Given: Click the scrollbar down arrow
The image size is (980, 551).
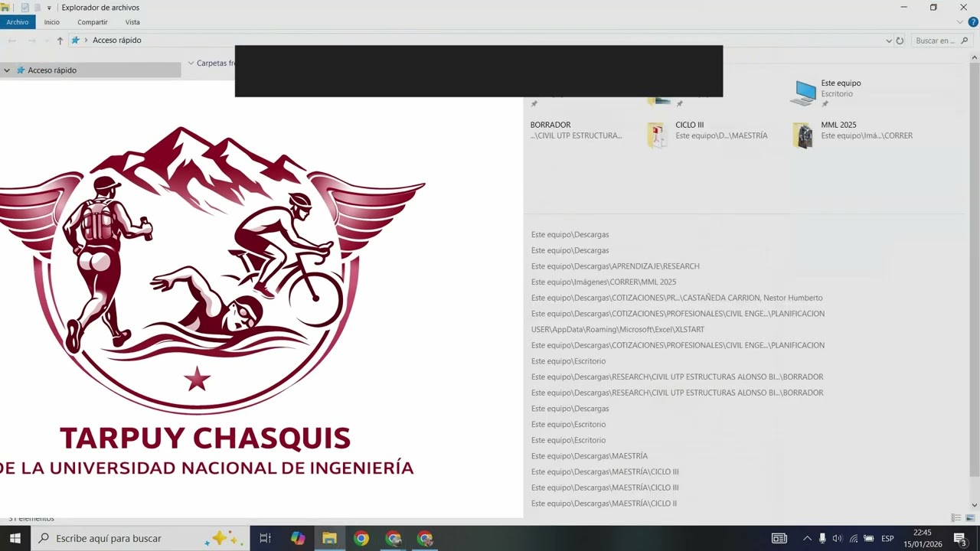Looking at the screenshot, I should point(975,505).
